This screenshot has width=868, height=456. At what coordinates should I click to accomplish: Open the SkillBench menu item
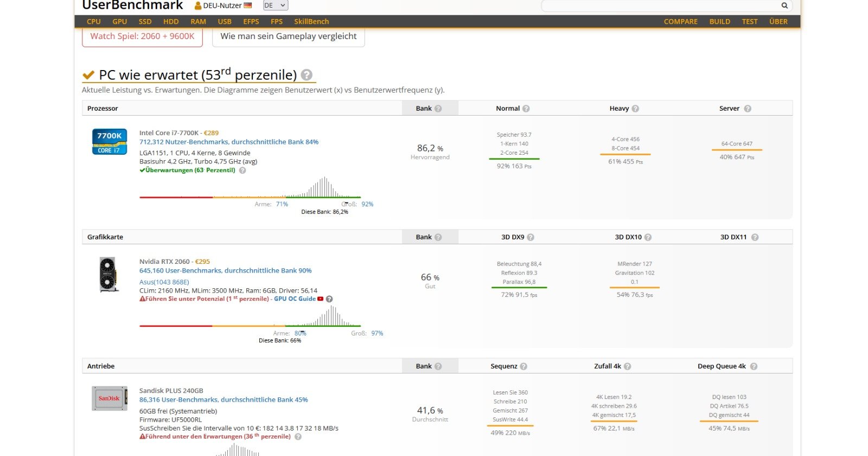coord(311,22)
